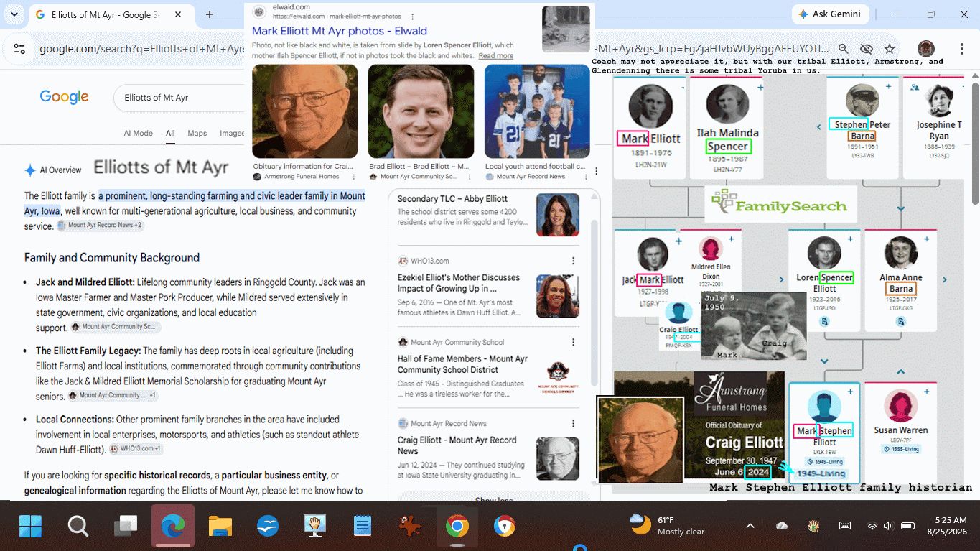Switch to the Images search tab
The height and width of the screenshot is (551, 980).
click(x=232, y=133)
